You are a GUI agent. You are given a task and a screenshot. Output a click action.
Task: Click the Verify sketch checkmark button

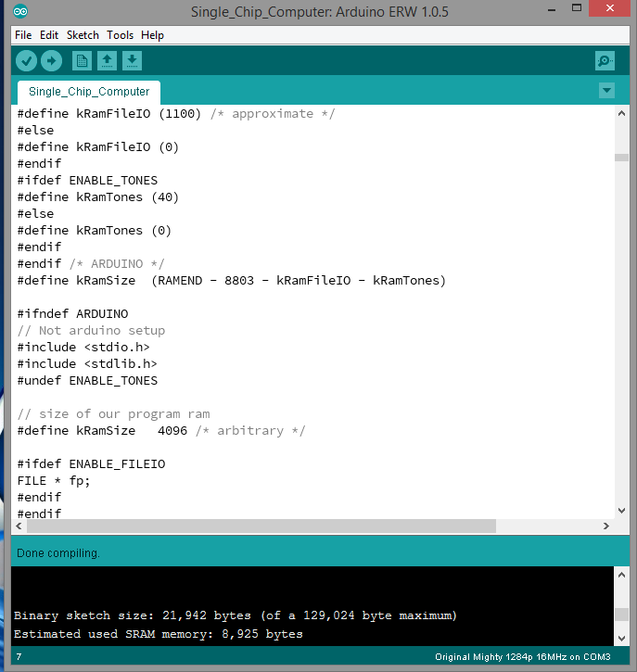coord(26,61)
